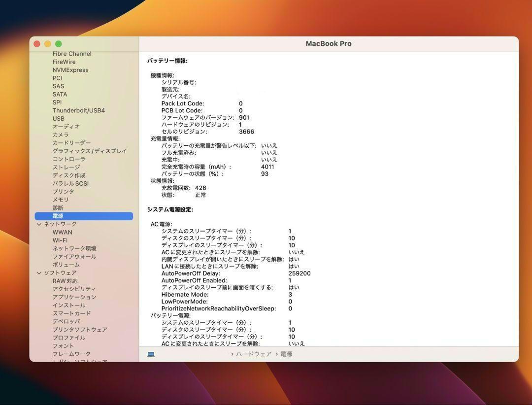The image size is (532, 405).
Task: Select SPI in the sidebar
Action: (57, 102)
